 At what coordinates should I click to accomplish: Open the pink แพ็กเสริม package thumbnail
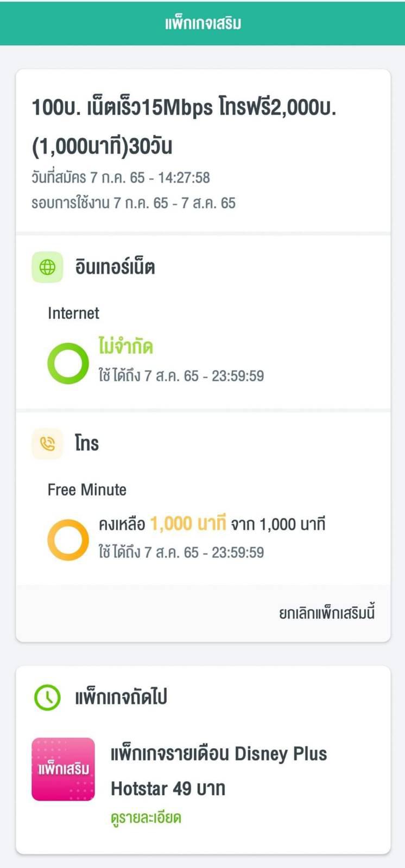[63, 769]
